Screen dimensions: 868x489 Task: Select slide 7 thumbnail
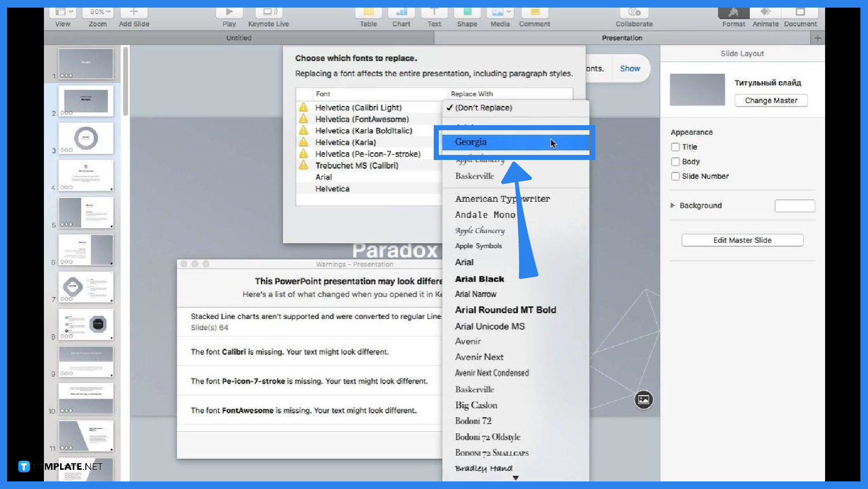tap(86, 287)
